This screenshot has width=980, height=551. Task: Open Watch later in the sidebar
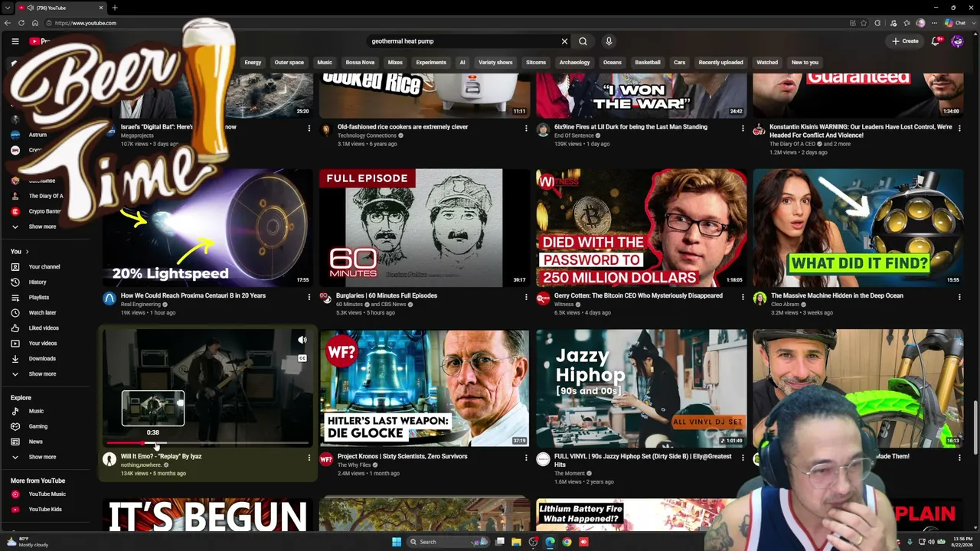coord(42,313)
